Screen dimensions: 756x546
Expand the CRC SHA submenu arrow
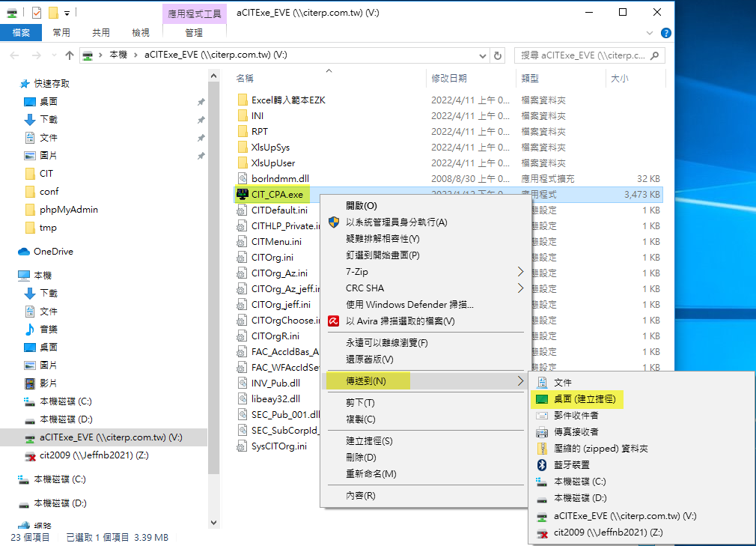click(520, 288)
